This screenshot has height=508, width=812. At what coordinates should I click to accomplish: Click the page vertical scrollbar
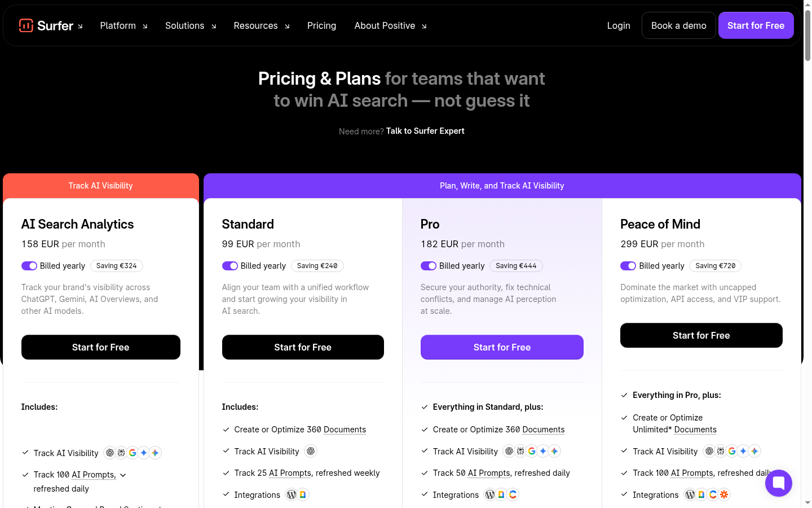point(807,254)
